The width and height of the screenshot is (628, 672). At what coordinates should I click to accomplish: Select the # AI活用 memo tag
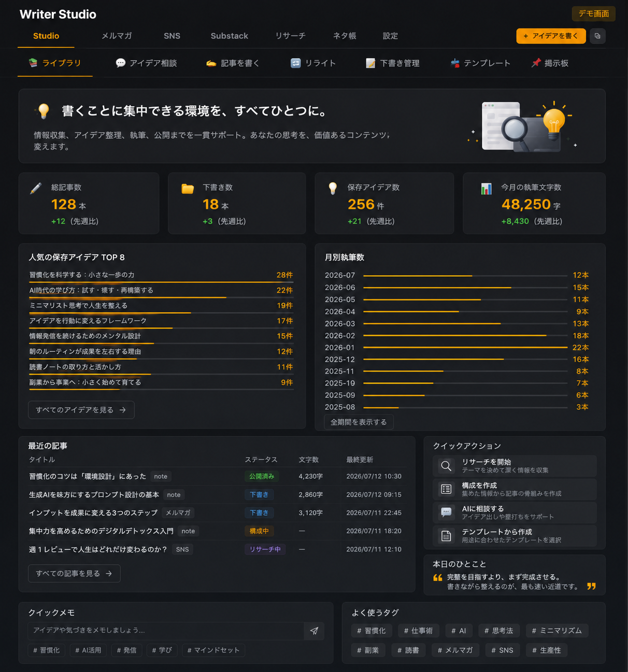pos(88,650)
